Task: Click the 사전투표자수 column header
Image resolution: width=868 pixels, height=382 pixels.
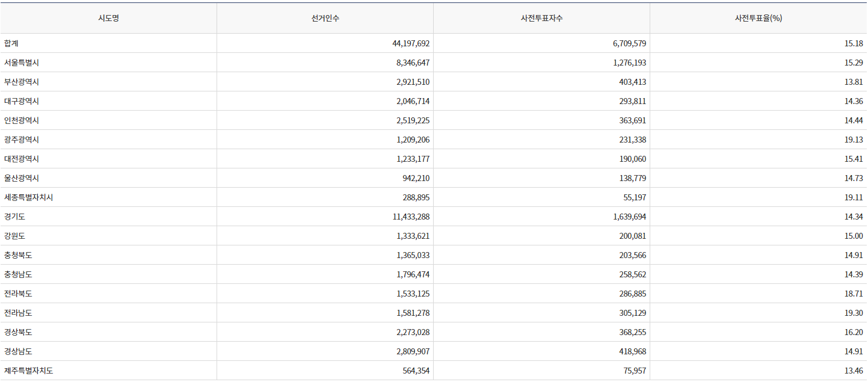Action: (x=541, y=18)
